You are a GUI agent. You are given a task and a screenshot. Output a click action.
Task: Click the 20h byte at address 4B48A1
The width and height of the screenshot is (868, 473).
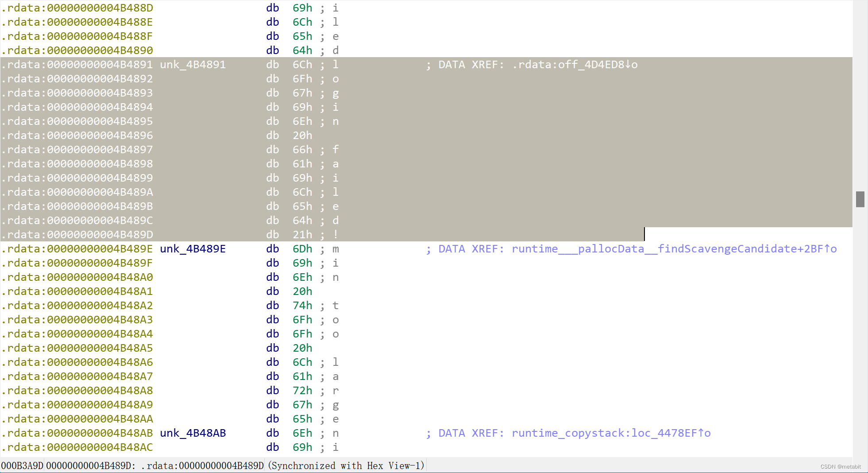[x=302, y=291]
